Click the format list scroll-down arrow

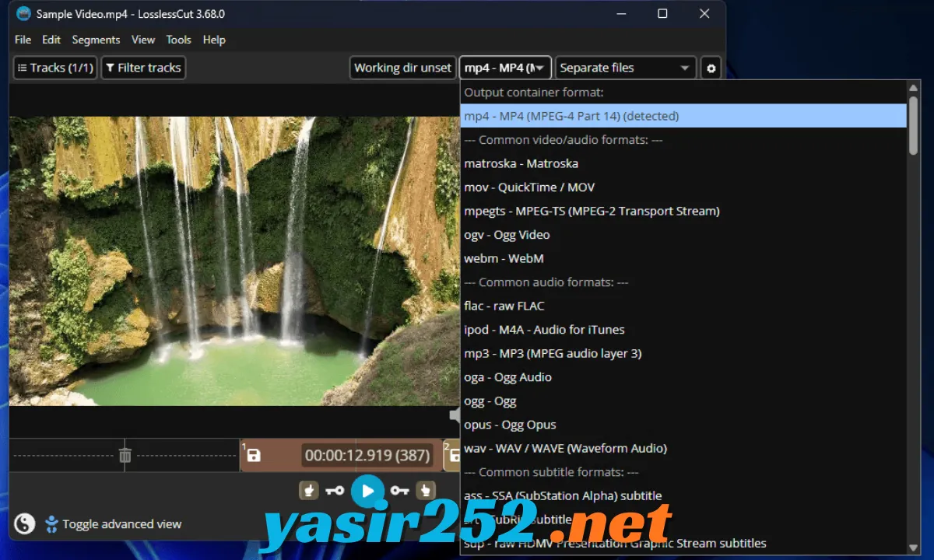tap(913, 548)
